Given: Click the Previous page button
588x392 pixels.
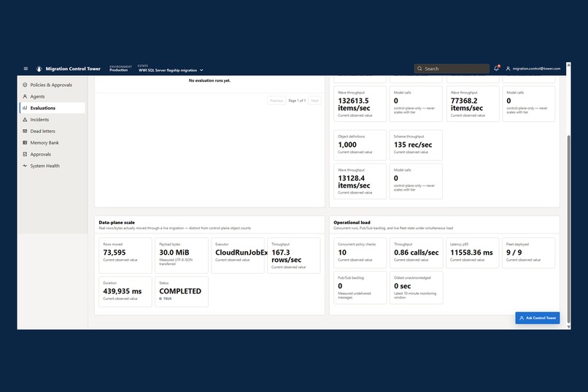Looking at the screenshot, I should click(x=276, y=101).
